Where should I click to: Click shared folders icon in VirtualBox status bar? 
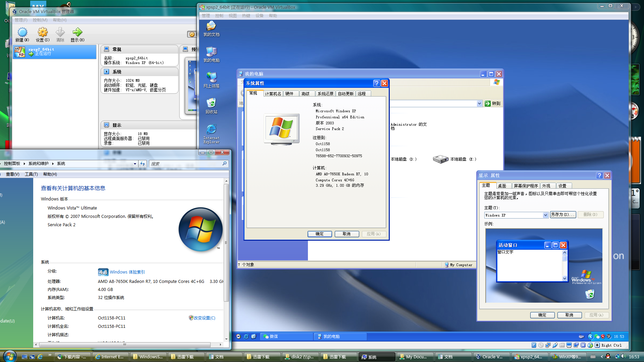pyautogui.click(x=562, y=345)
